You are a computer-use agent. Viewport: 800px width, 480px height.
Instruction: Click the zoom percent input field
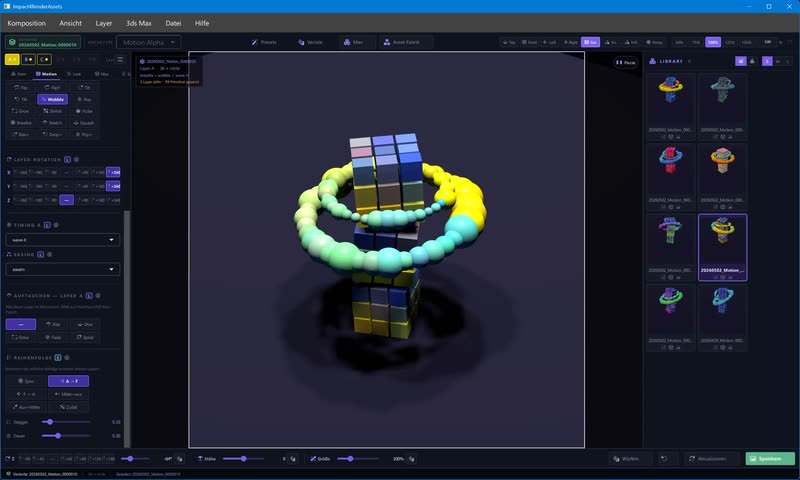767,42
